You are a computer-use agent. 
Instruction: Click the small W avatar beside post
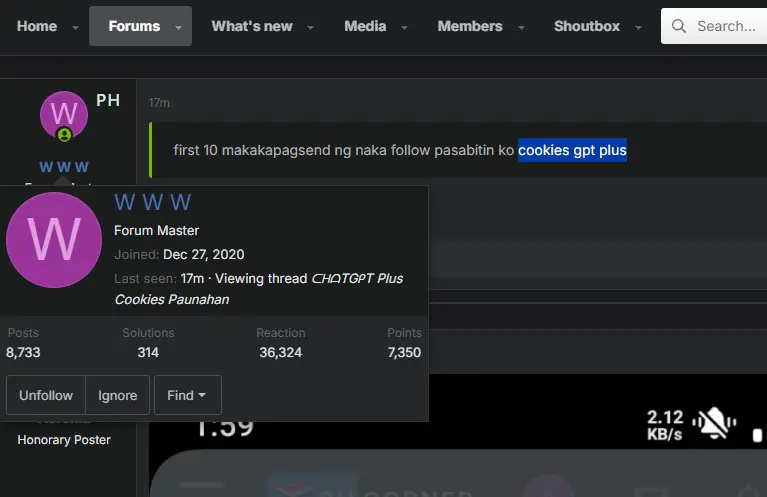click(x=64, y=114)
